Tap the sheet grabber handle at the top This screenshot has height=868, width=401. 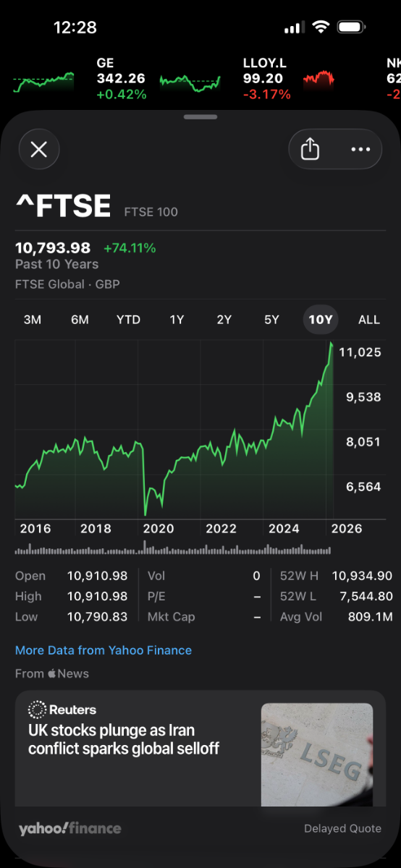pos(200,116)
